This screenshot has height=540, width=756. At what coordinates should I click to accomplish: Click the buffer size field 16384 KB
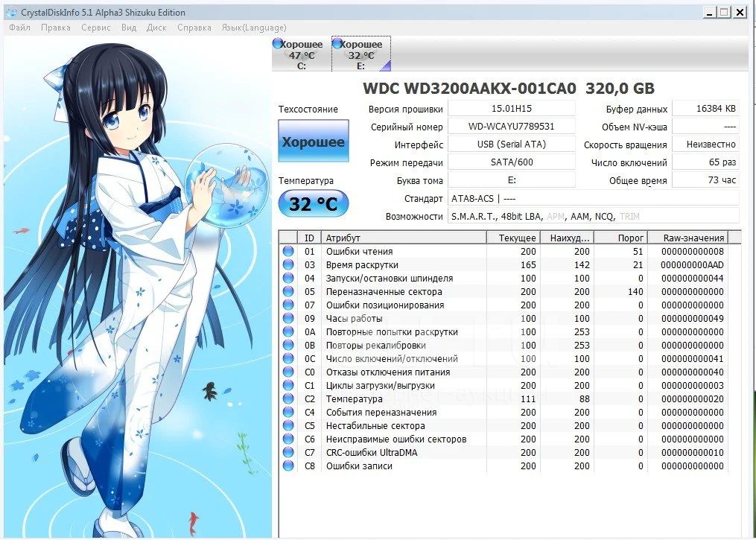(706, 109)
